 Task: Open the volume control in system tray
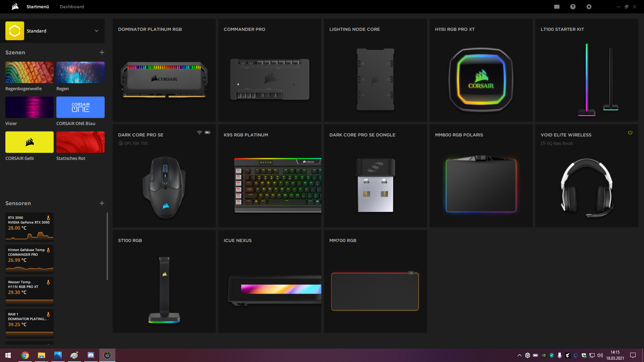(600, 355)
